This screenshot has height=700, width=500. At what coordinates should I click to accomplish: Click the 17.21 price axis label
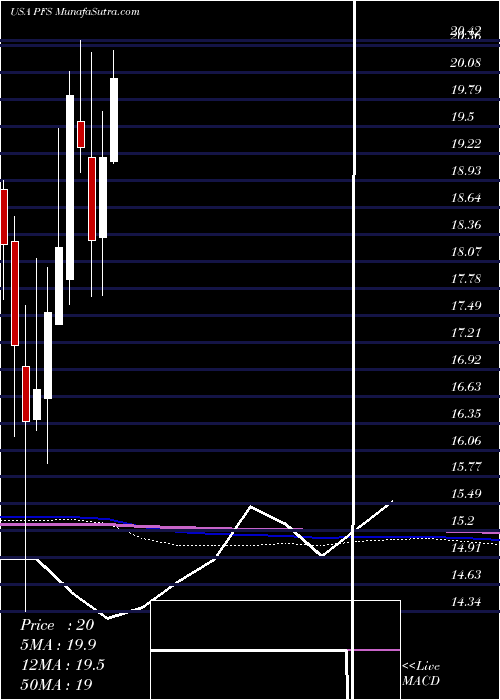(x=466, y=333)
